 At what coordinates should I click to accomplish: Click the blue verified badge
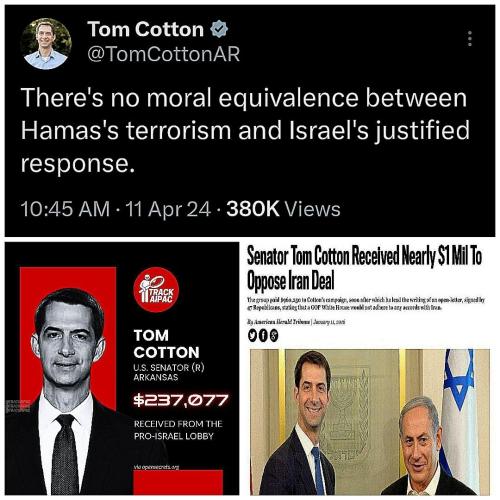219,29
